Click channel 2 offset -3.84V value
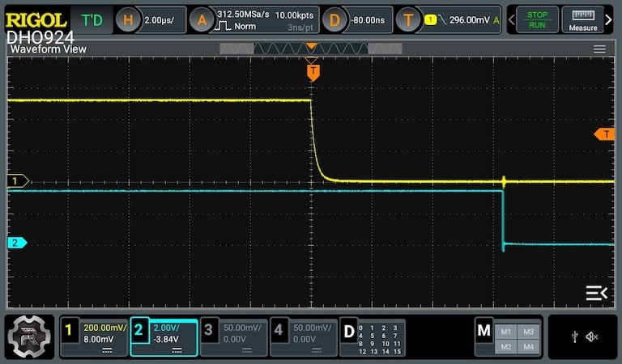This screenshot has width=622, height=364. (166, 340)
